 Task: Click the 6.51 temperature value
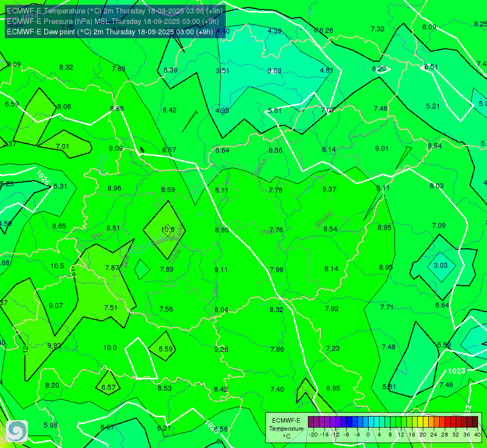[431, 67]
